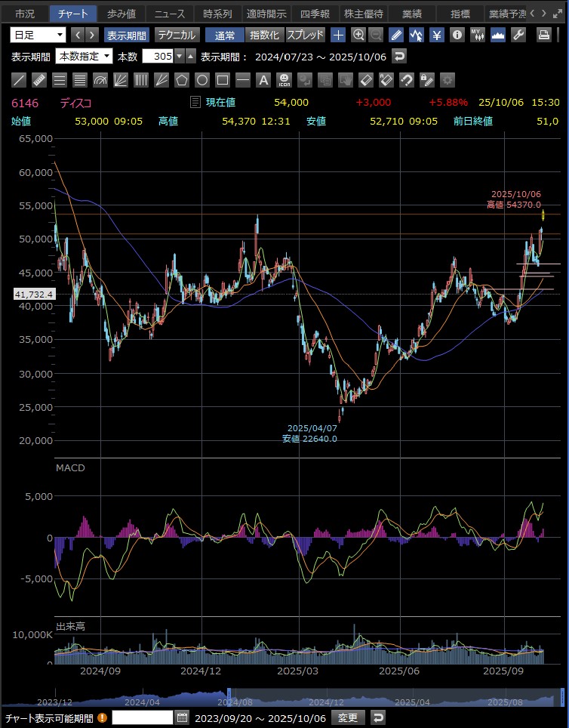Image resolution: width=569 pixels, height=728 pixels.
Task: Toggle the スプレッド spread mode
Action: pyautogui.click(x=305, y=35)
